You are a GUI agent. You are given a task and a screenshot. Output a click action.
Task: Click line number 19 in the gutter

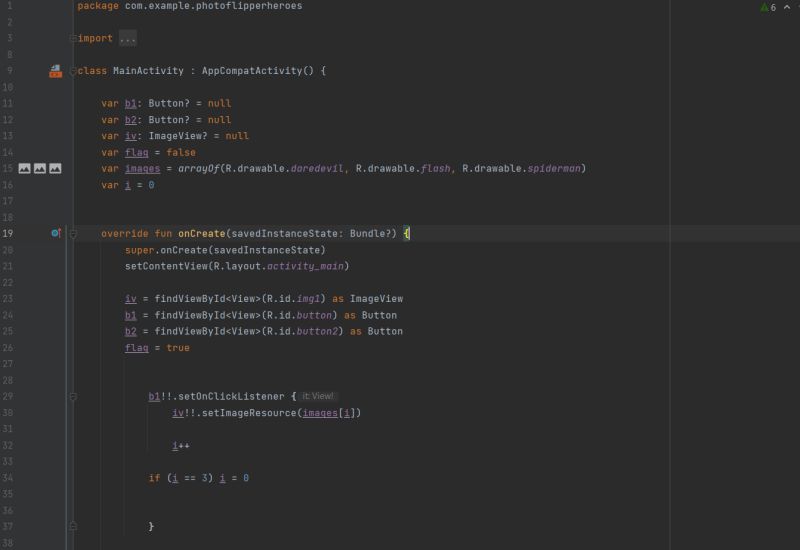[x=8, y=233]
